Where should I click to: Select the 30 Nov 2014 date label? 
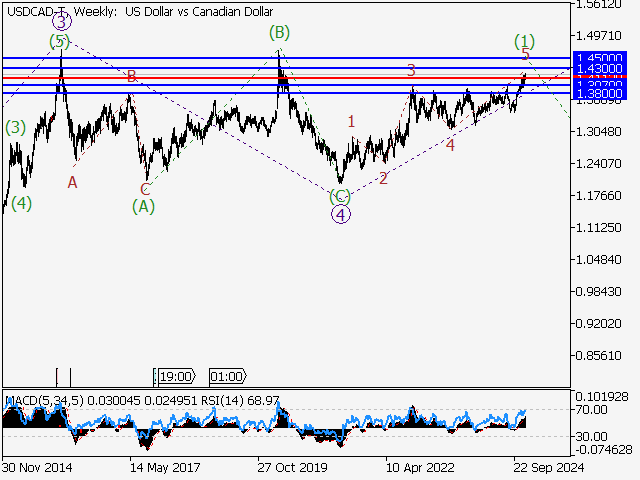point(37,466)
